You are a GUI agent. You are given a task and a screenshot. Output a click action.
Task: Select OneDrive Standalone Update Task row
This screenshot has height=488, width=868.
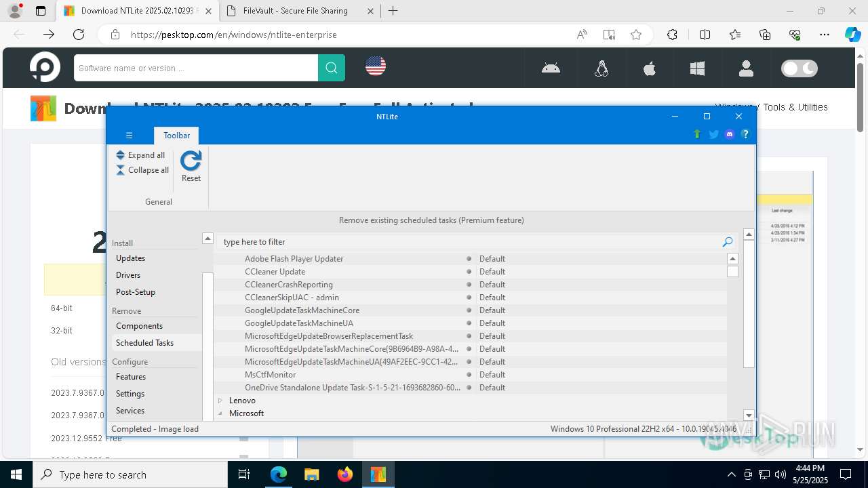point(471,388)
